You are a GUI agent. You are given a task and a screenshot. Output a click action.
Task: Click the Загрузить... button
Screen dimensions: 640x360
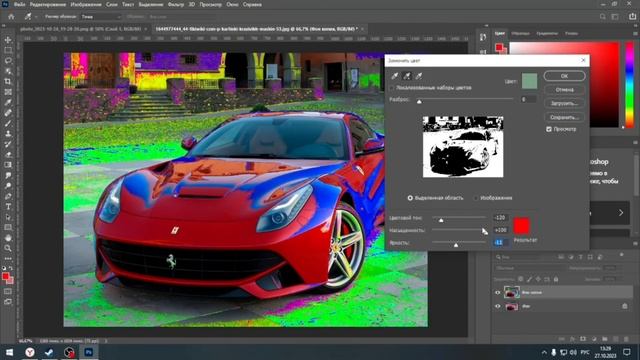tap(564, 103)
